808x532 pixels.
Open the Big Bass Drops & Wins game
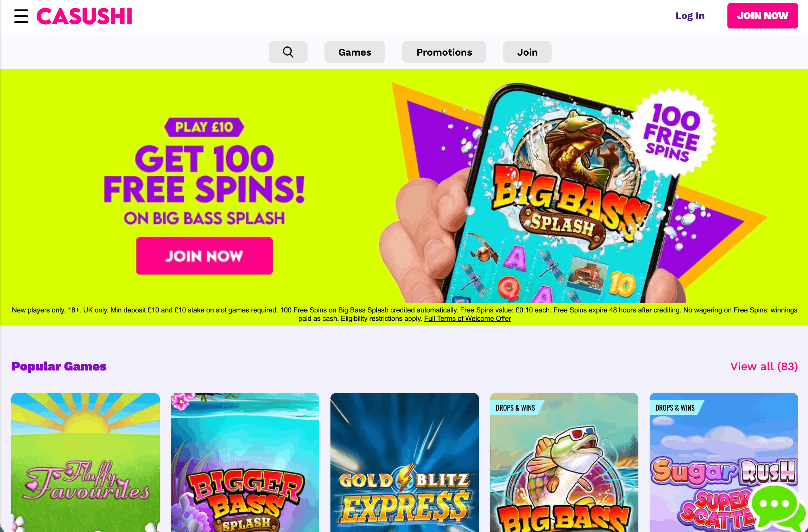564,462
